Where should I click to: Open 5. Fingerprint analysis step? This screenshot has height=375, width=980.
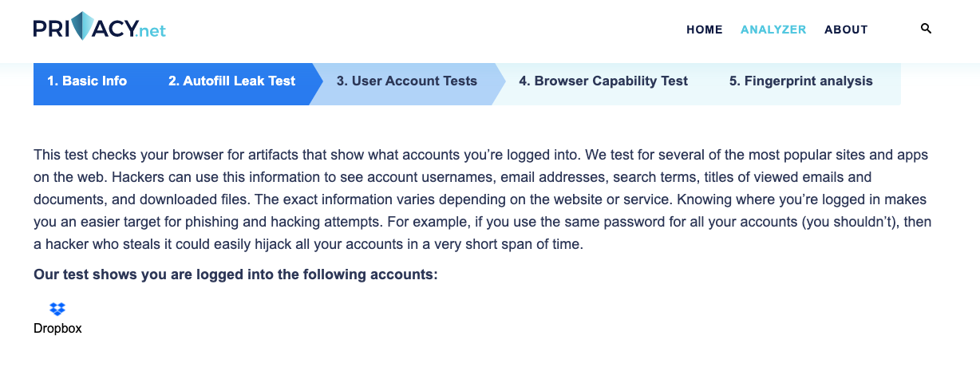tap(800, 81)
